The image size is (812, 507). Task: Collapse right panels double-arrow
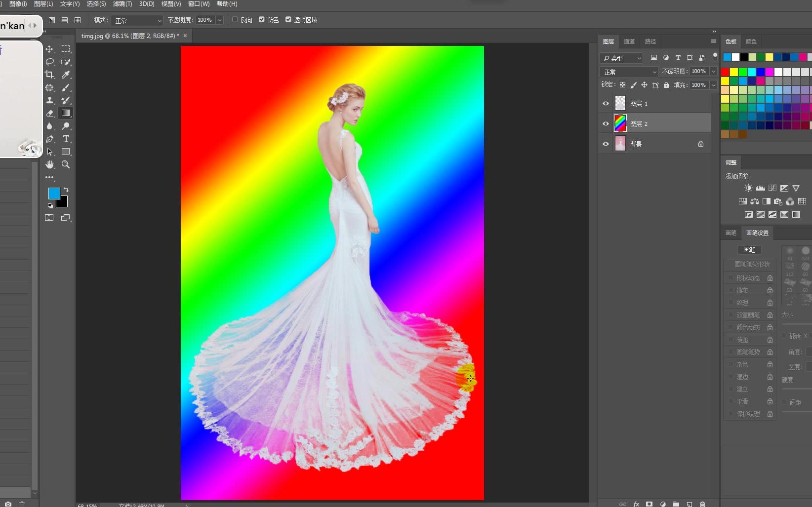tap(714, 31)
